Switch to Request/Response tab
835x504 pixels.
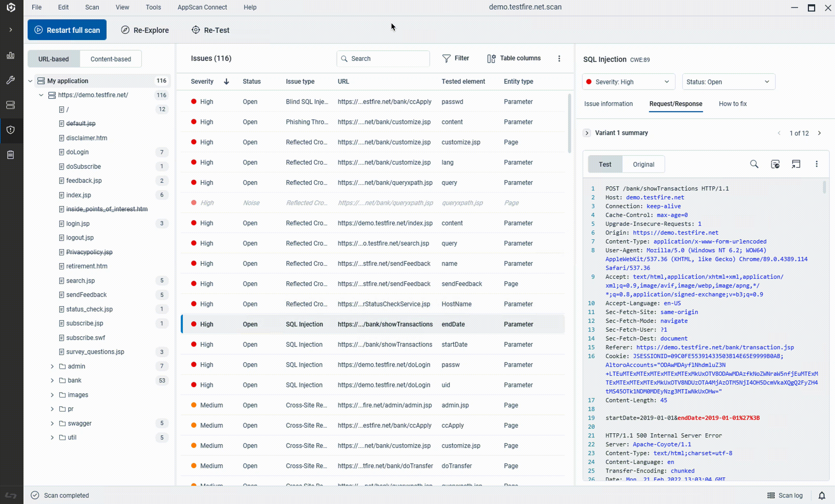(x=676, y=104)
